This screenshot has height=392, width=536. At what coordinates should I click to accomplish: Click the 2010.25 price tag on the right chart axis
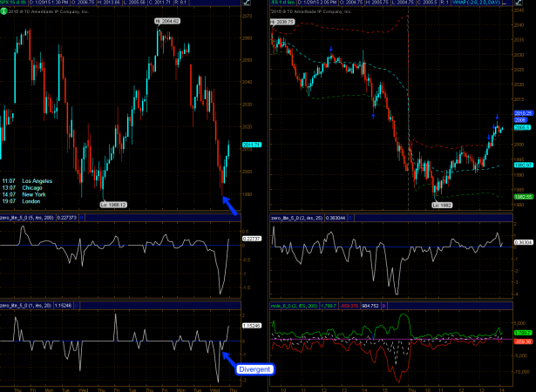[523, 114]
